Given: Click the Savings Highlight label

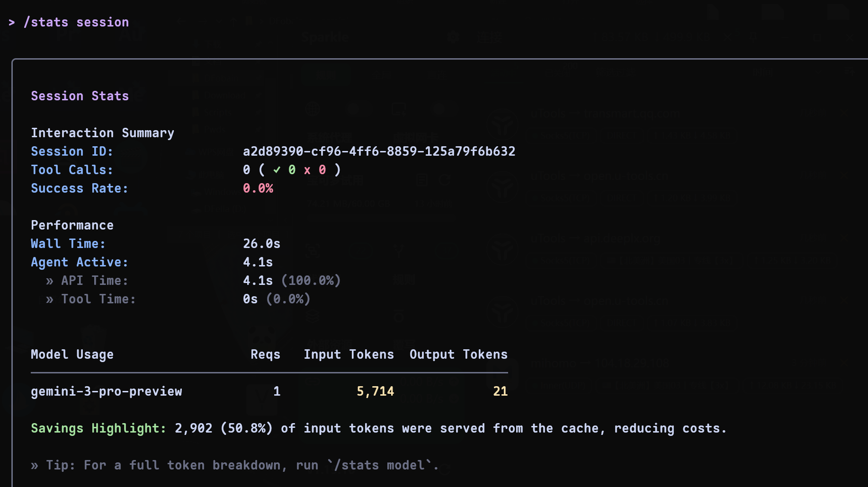Looking at the screenshot, I should point(98,428).
